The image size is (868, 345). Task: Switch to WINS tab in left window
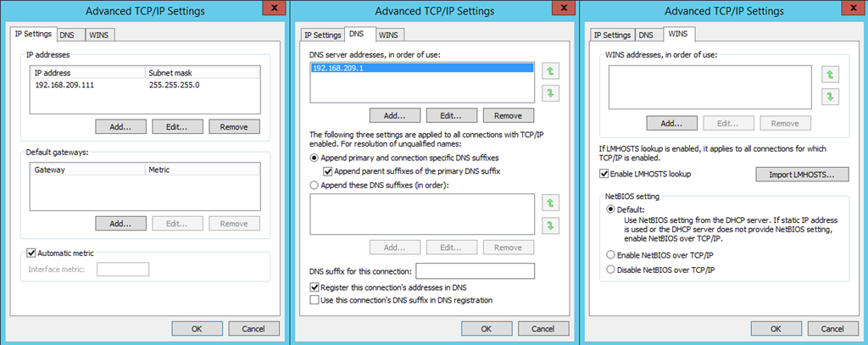coord(100,35)
